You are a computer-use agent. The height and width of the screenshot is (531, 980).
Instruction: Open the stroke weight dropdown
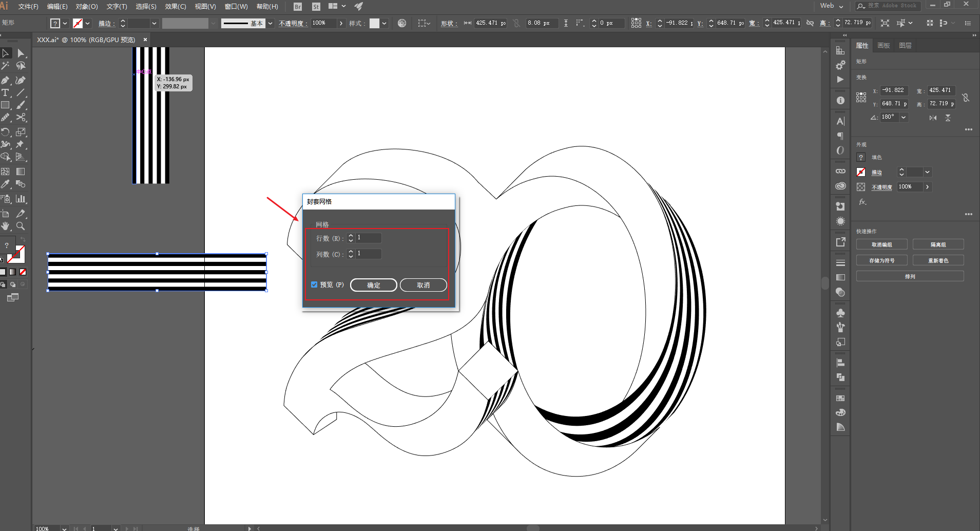click(x=154, y=23)
